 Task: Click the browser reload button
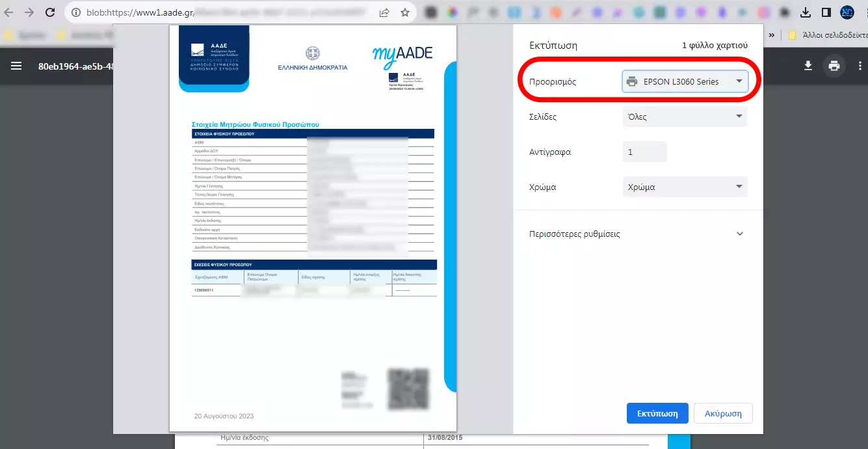pyautogui.click(x=50, y=12)
